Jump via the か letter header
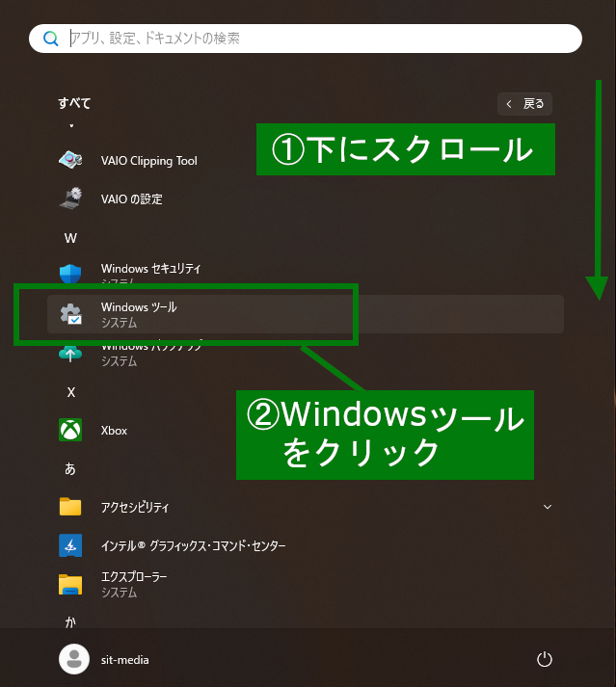 pyautogui.click(x=70, y=622)
